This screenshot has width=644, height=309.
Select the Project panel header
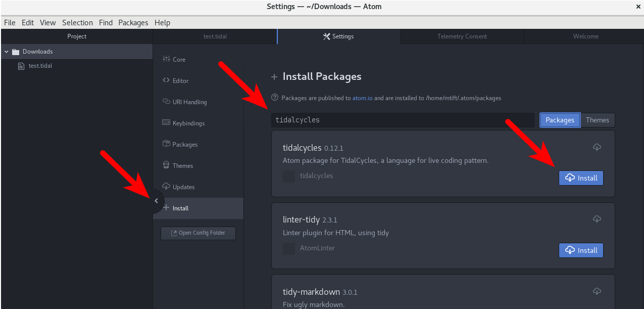pyautogui.click(x=77, y=36)
